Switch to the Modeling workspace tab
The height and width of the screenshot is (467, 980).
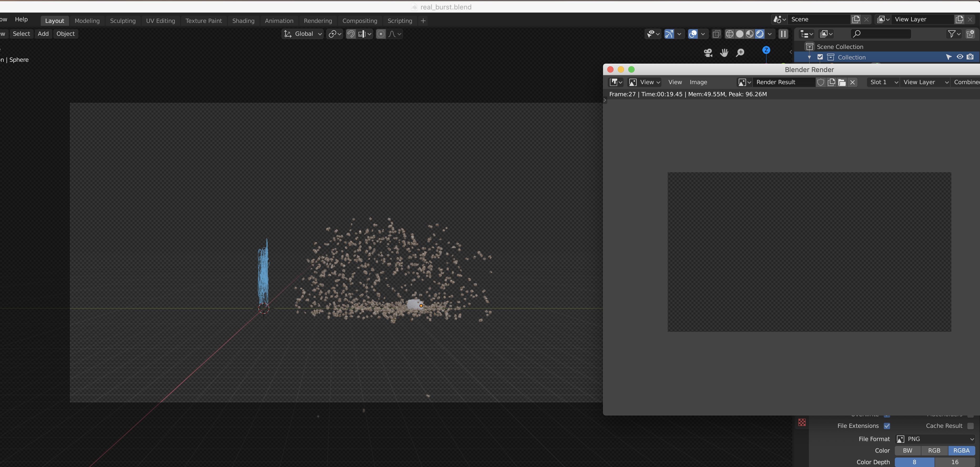pyautogui.click(x=87, y=21)
